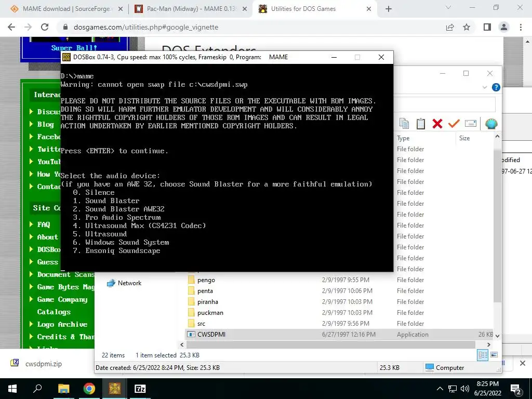Click the globe icon in file manager toolbar
The width and height of the screenshot is (532, 399).
tap(491, 124)
